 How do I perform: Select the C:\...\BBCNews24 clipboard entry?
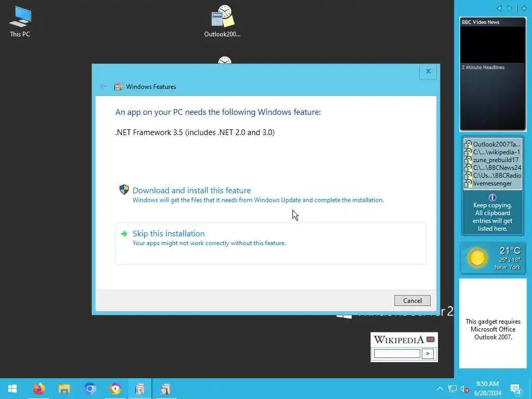pyautogui.click(x=493, y=168)
